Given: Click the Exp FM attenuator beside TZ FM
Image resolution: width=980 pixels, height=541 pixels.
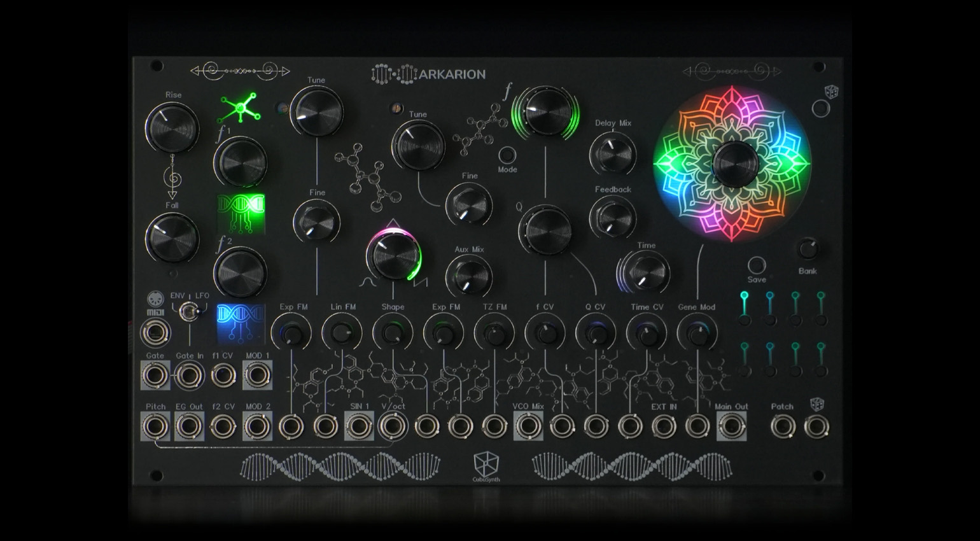Looking at the screenshot, I should [444, 334].
